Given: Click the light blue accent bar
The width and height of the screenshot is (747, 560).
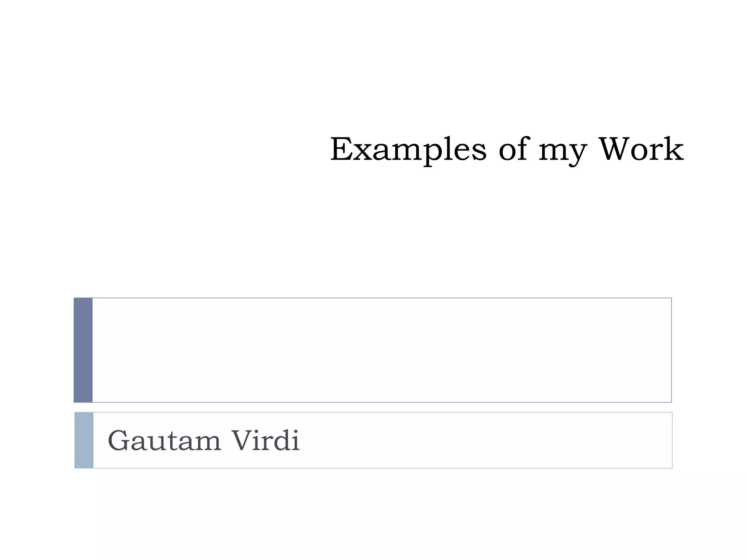Looking at the screenshot, I should 84,440.
